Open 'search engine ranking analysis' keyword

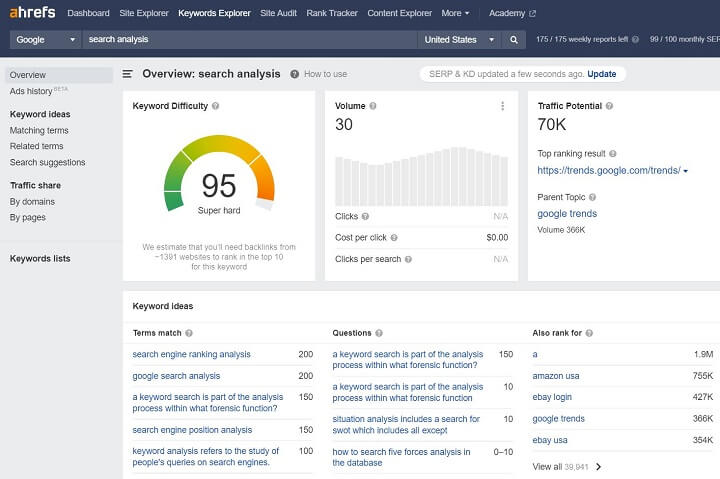191,355
